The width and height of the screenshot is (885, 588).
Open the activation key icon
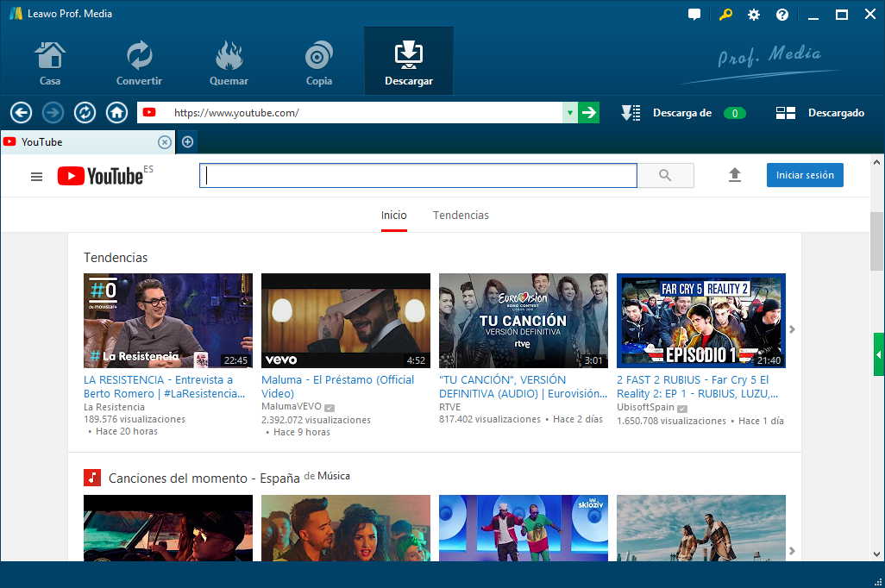[725, 14]
